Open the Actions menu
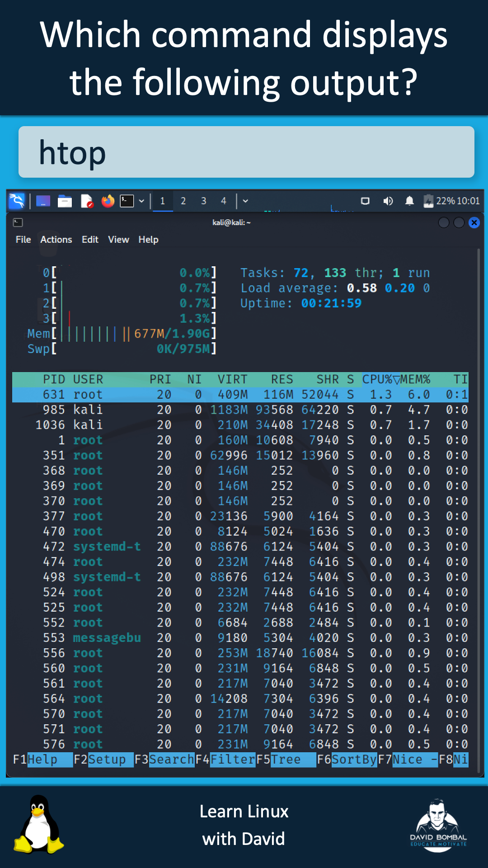Image resolution: width=488 pixels, height=868 pixels. tap(56, 240)
